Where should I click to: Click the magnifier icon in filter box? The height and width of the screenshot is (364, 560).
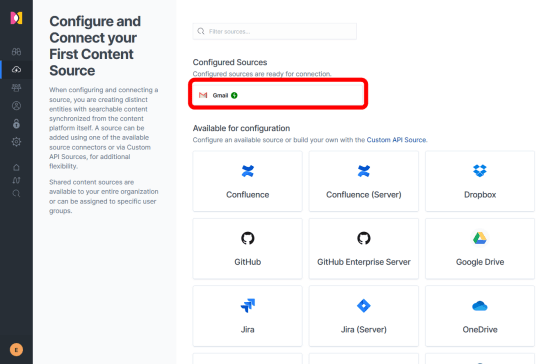pos(201,31)
